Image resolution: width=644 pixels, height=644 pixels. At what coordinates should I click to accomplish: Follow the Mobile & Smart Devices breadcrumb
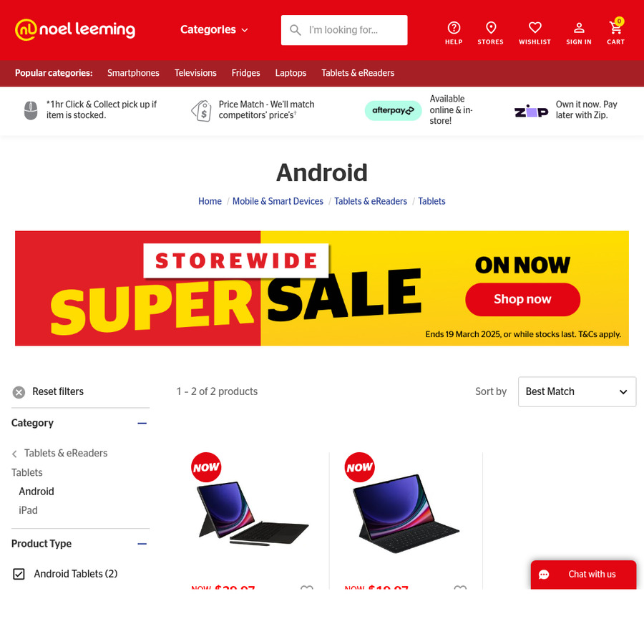coord(278,201)
